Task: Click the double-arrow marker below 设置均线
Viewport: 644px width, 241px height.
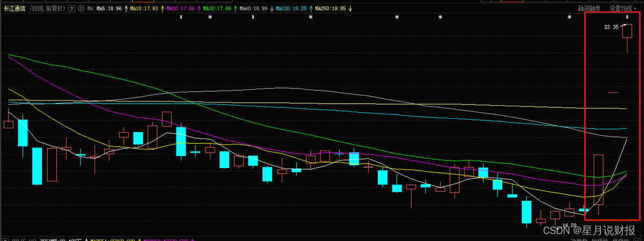Action: point(627,17)
